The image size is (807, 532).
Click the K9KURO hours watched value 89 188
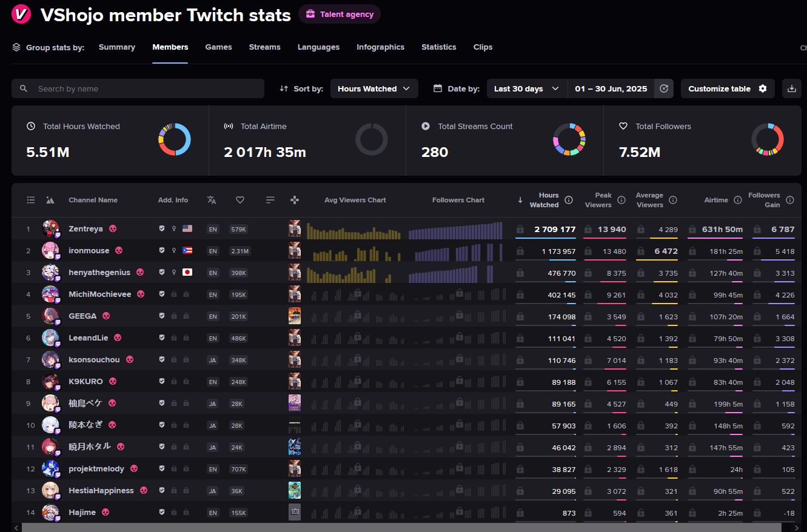pyautogui.click(x=561, y=382)
